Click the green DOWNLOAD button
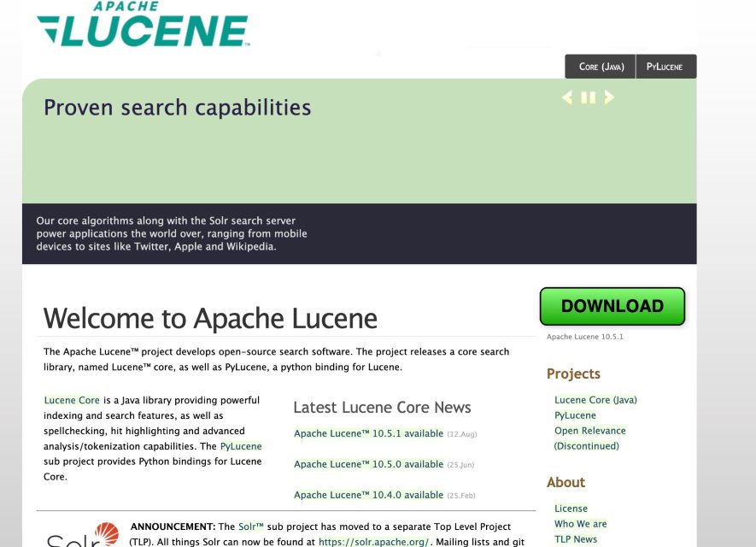 [612, 306]
